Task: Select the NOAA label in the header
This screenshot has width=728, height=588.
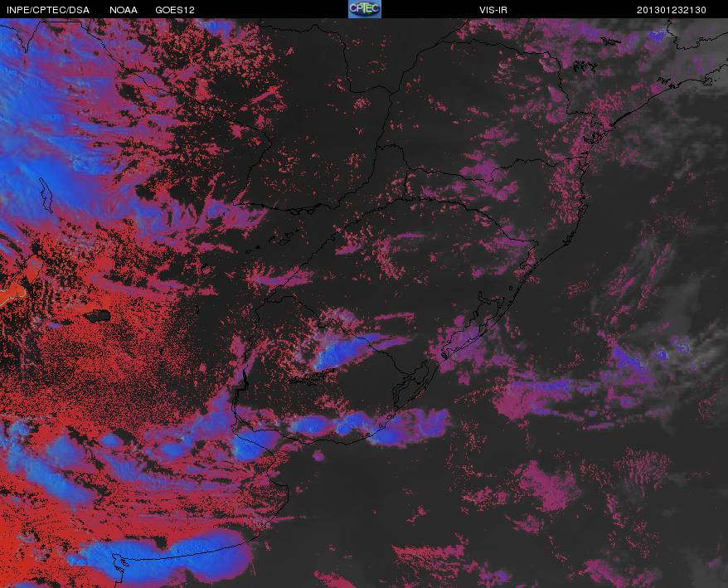Action: click(123, 10)
